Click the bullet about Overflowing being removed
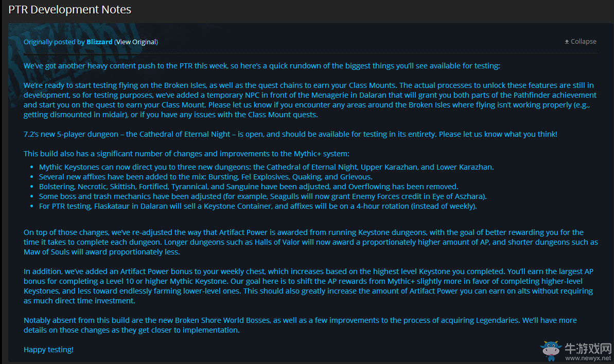This screenshot has width=614, height=364. [x=248, y=187]
